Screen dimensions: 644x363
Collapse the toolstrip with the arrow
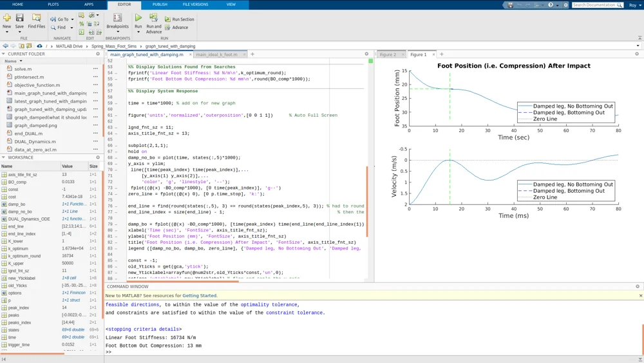click(639, 38)
